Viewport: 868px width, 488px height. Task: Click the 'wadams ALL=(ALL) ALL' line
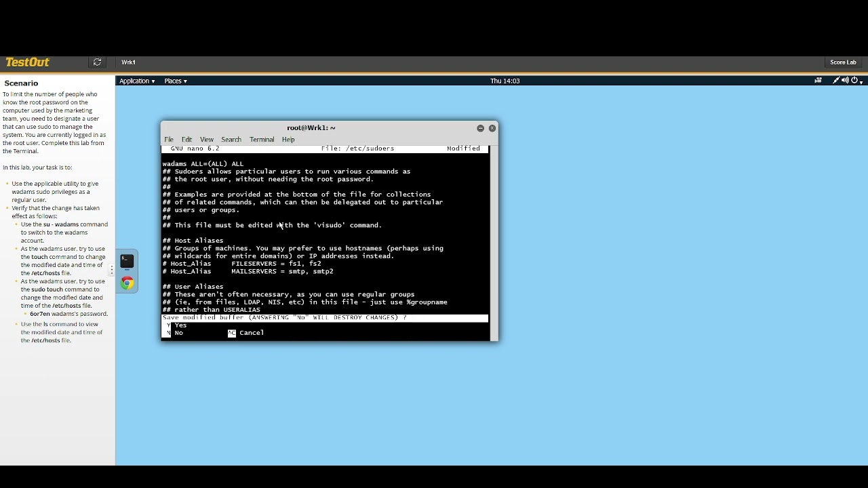pos(203,164)
